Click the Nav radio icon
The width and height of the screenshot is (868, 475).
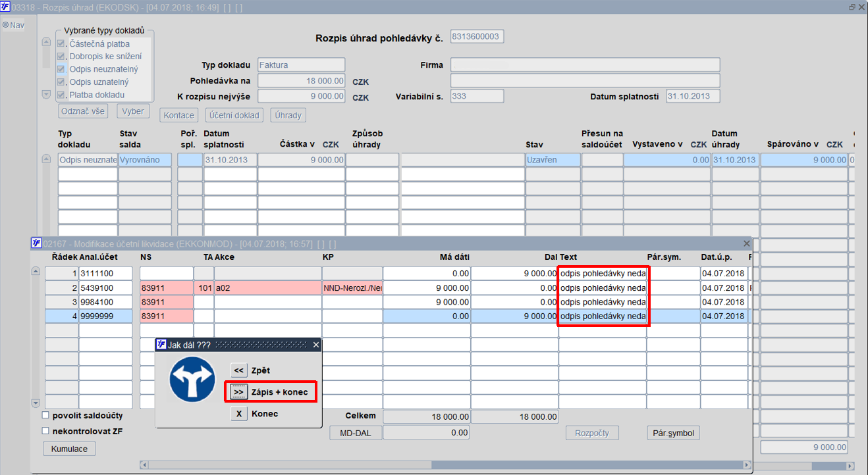pyautogui.click(x=5, y=25)
